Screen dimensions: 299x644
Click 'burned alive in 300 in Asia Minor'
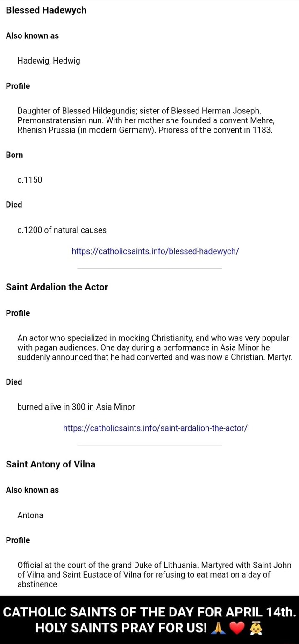coord(76,407)
